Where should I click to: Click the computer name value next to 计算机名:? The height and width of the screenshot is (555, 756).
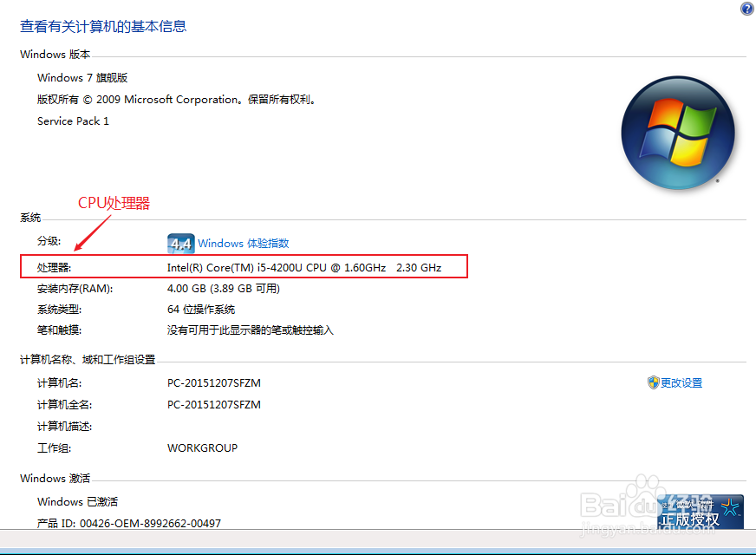(x=213, y=382)
